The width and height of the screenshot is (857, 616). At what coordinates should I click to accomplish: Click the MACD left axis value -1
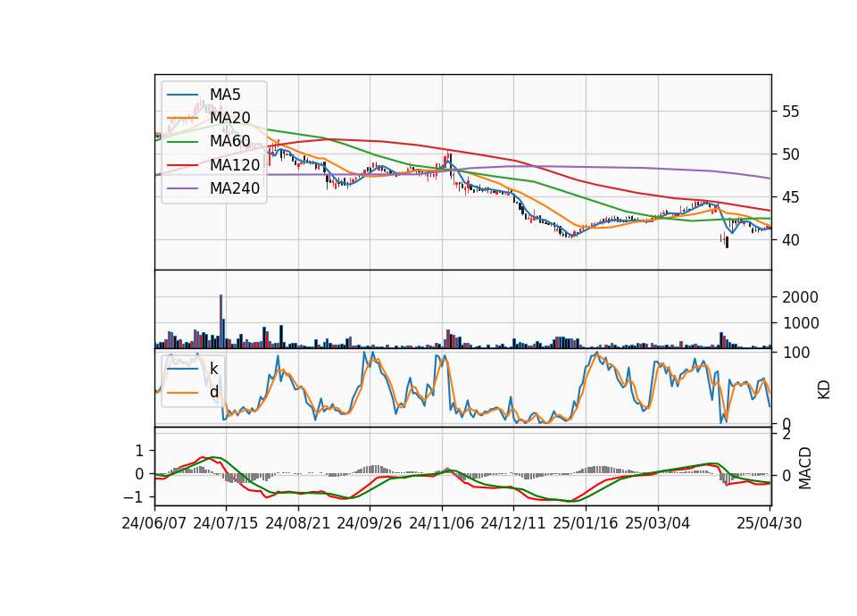click(133, 497)
